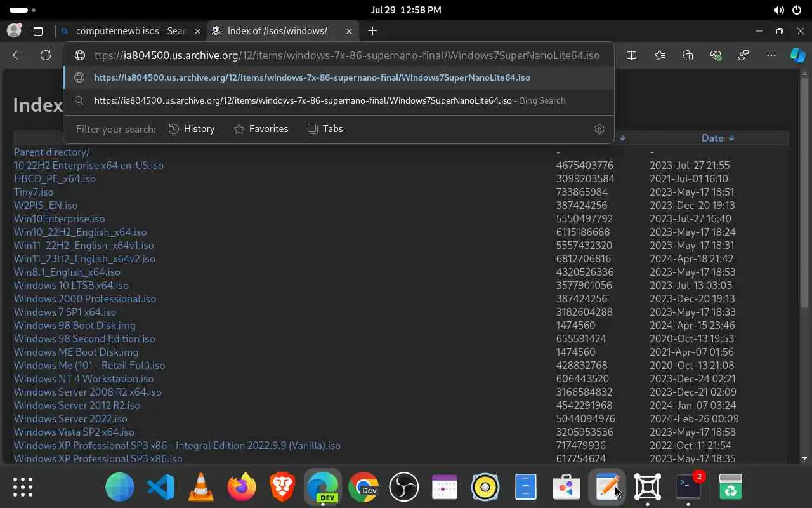Screen dimensions: 812x508
Task: Open the Parent directory link
Action: [x=51, y=152]
